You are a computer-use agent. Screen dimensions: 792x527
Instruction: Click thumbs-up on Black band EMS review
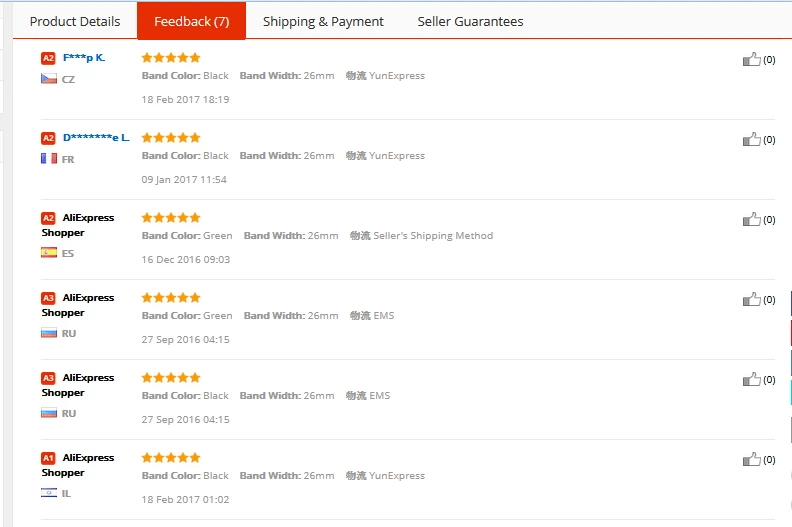(x=751, y=379)
